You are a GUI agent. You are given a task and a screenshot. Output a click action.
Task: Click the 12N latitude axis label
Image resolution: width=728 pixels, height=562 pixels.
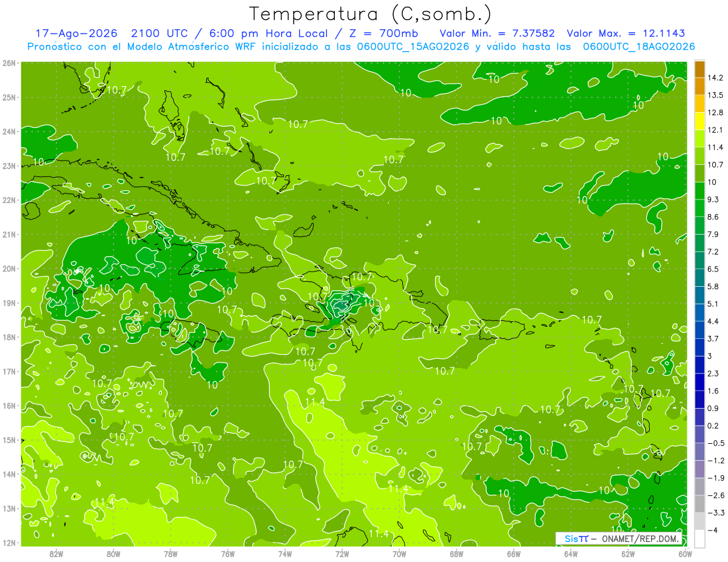click(8, 543)
